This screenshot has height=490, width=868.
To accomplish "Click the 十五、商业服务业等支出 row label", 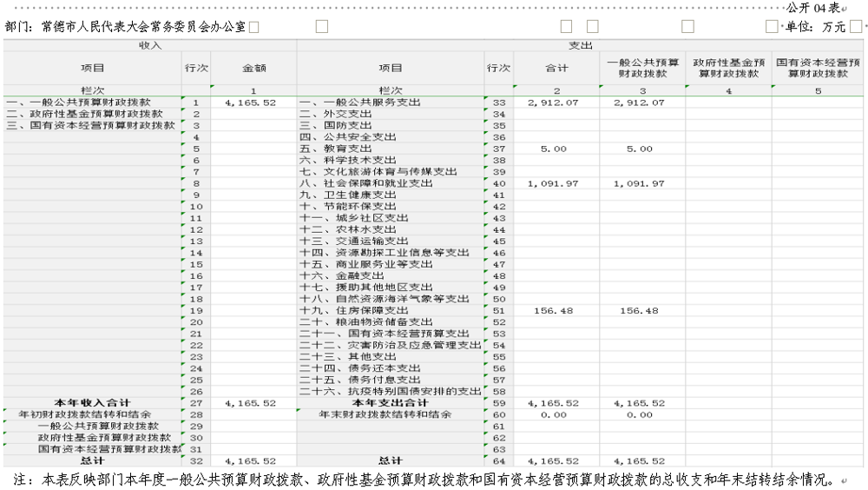I will 366,264.
